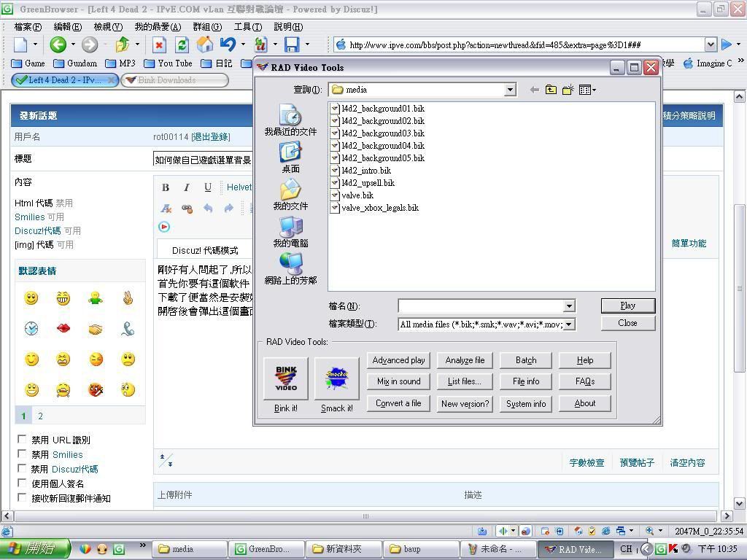Click the browser home icon
This screenshot has width=747, height=560.
205,44
